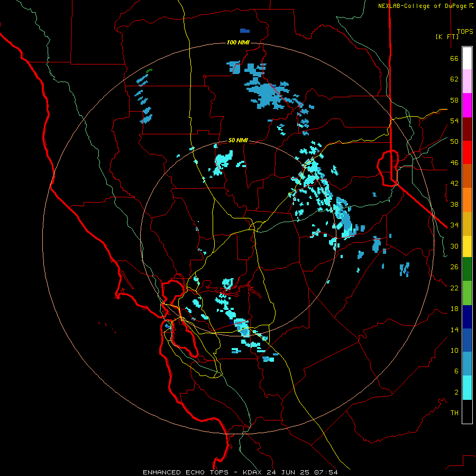This screenshot has height=476, width=476.
Task: Click the legend value "50"
Action: tap(454, 142)
